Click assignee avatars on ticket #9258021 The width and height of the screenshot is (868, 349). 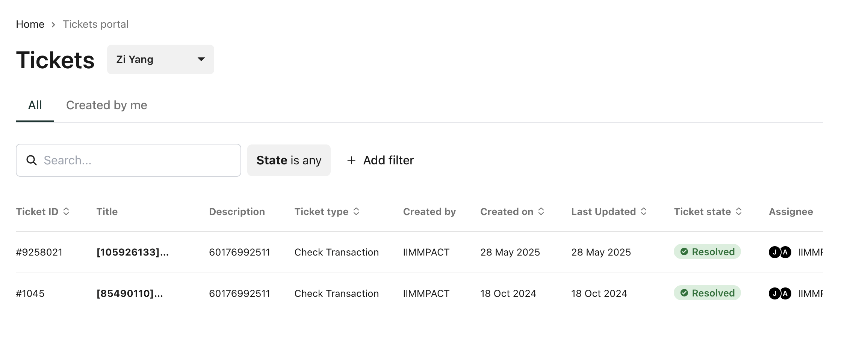[x=780, y=252]
